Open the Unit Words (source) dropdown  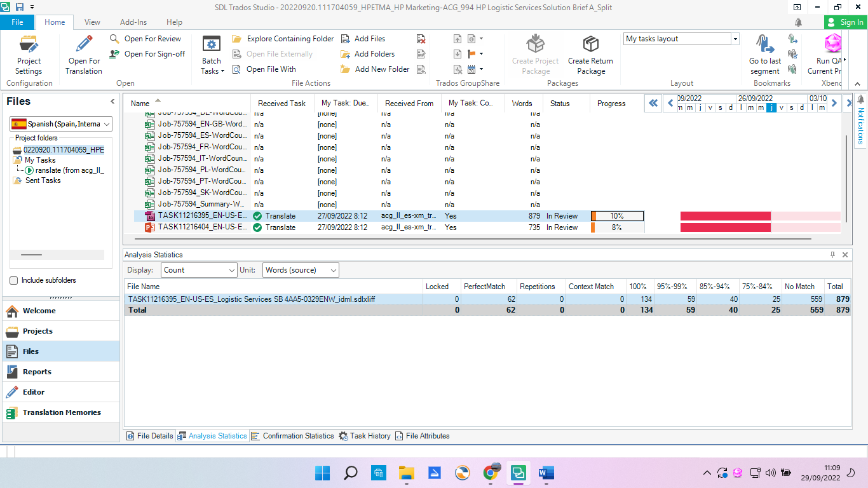pos(301,270)
